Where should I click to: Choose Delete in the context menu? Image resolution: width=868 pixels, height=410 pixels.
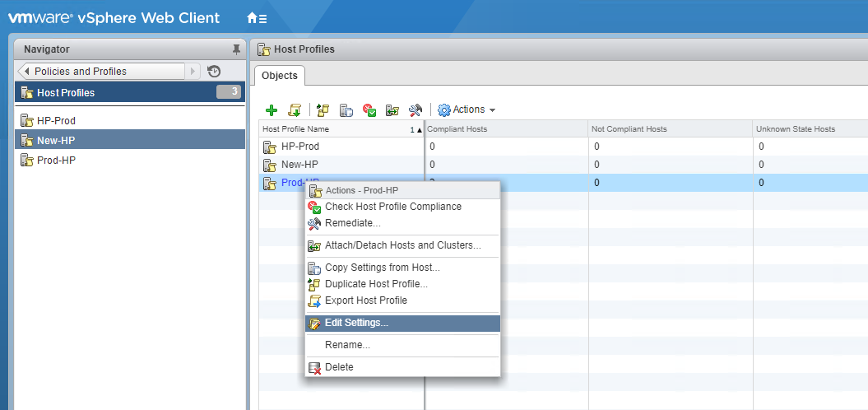pyautogui.click(x=339, y=367)
